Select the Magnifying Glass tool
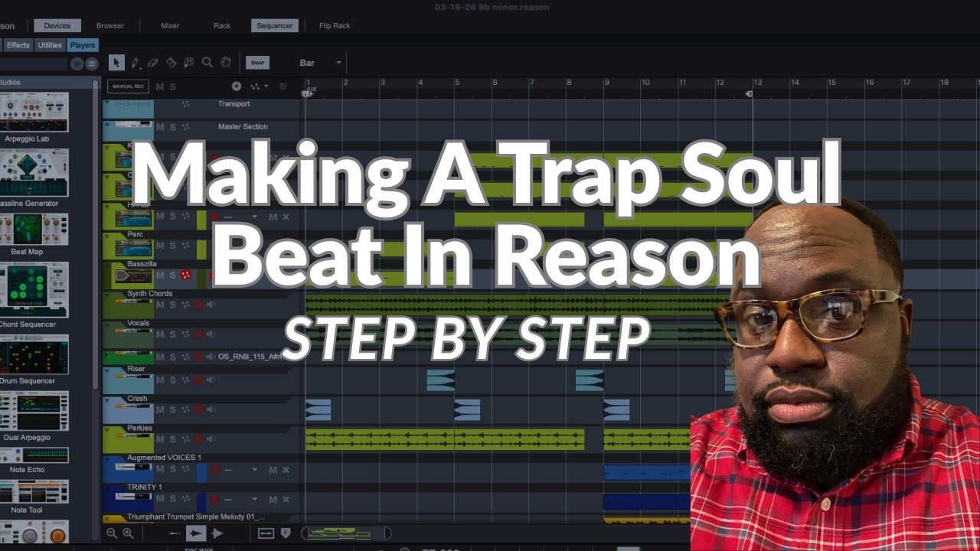The image size is (980, 551). click(207, 63)
